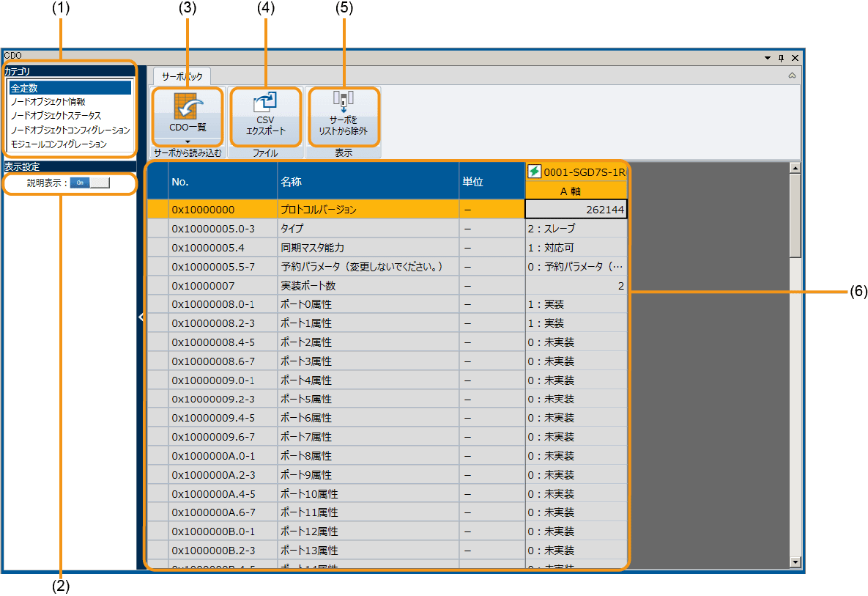Collapse the left panel with the splitter arrow
The height and width of the screenshot is (596, 868).
[141, 317]
